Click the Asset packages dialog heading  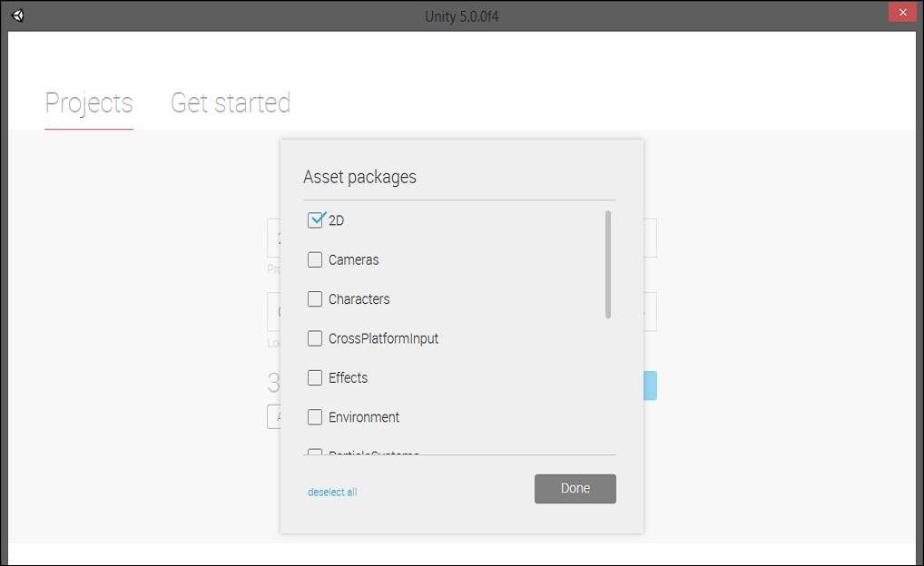pyautogui.click(x=359, y=177)
